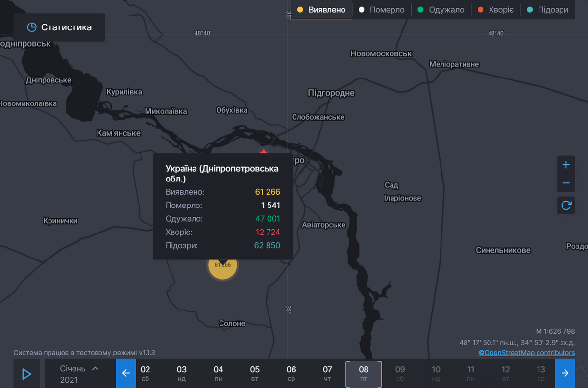Image resolution: width=588 pixels, height=388 pixels.
Task: Click the red cross hospital marker
Action: click(264, 151)
